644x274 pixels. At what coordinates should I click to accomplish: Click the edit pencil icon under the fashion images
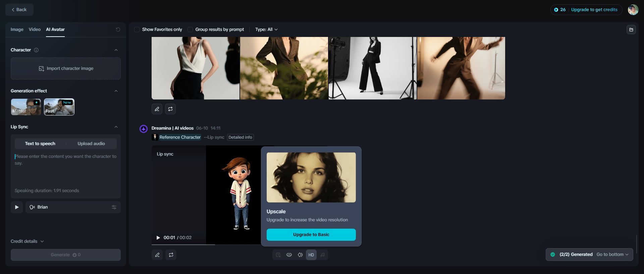pyautogui.click(x=157, y=109)
